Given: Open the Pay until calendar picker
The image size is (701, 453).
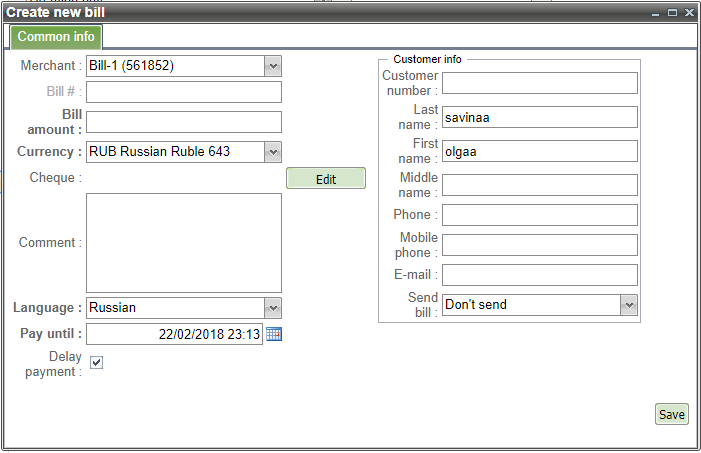Looking at the screenshot, I should click(274, 334).
